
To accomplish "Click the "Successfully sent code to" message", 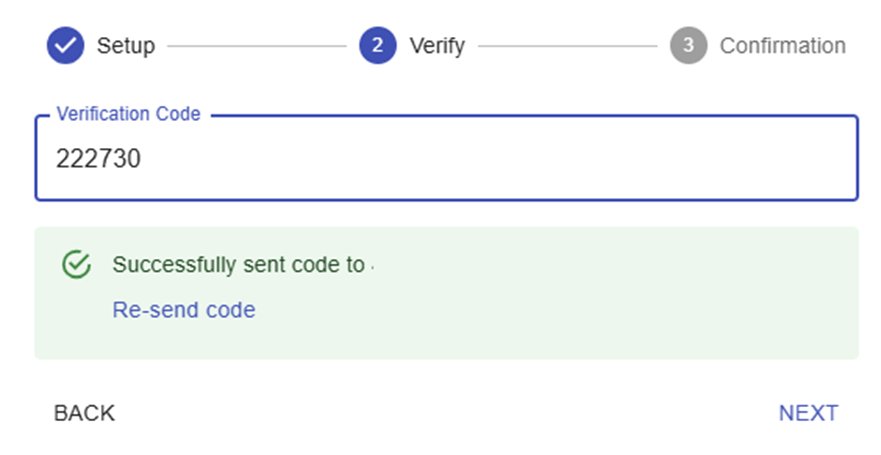I will point(238,265).
